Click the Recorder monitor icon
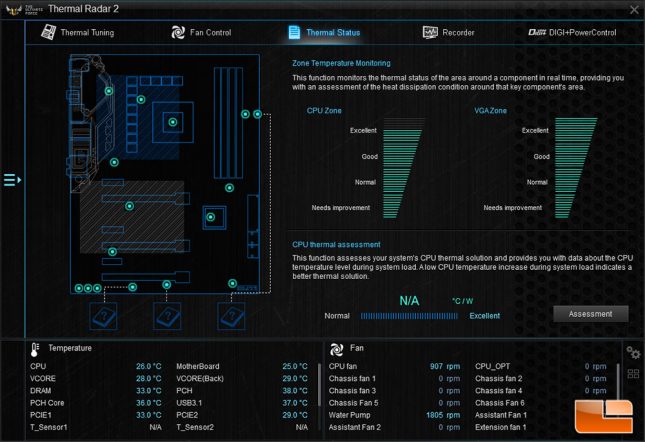The height and width of the screenshot is (442, 645). point(430,32)
